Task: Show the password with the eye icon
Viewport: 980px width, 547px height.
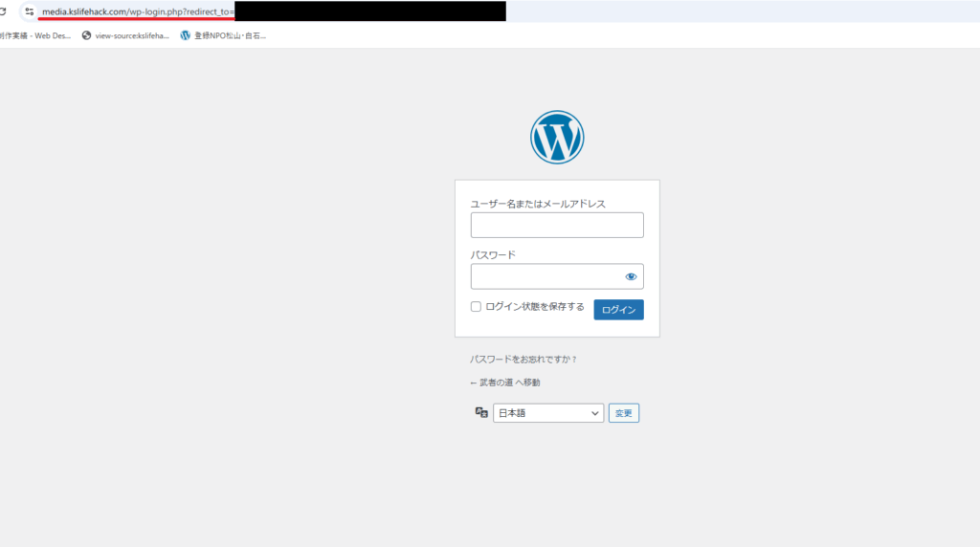Action: 631,276
